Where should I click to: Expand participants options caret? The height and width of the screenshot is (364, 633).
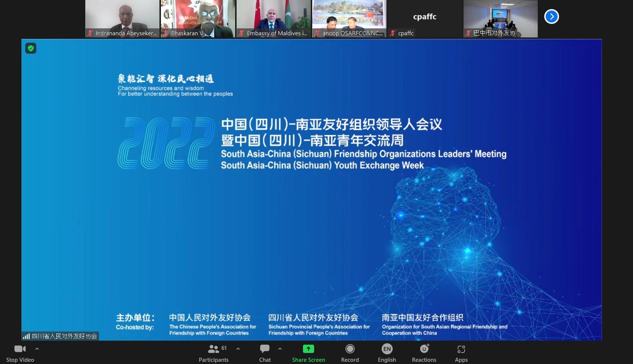238,349
